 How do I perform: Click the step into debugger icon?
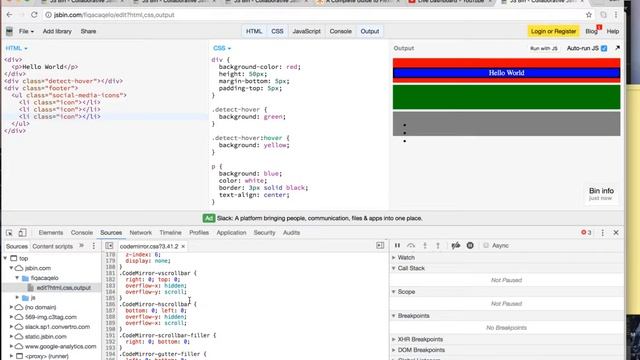tap(425, 245)
